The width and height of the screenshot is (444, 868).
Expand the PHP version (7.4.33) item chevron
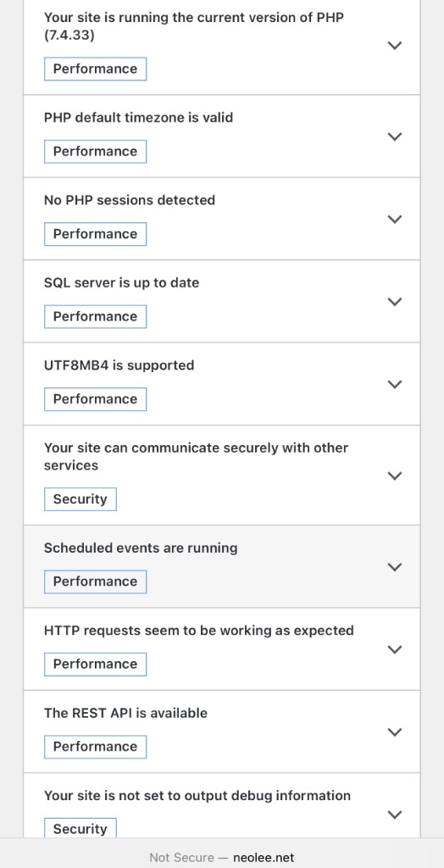pos(394,46)
